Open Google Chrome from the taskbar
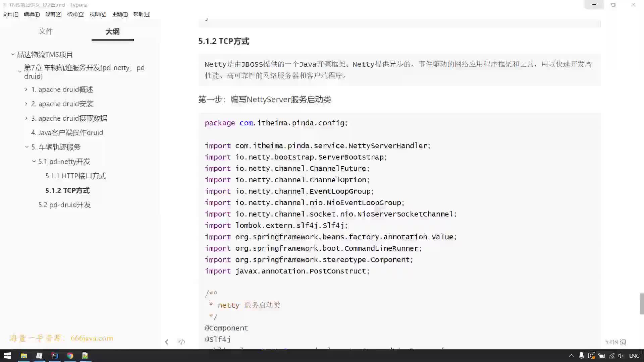The height and width of the screenshot is (362, 644). (70, 356)
